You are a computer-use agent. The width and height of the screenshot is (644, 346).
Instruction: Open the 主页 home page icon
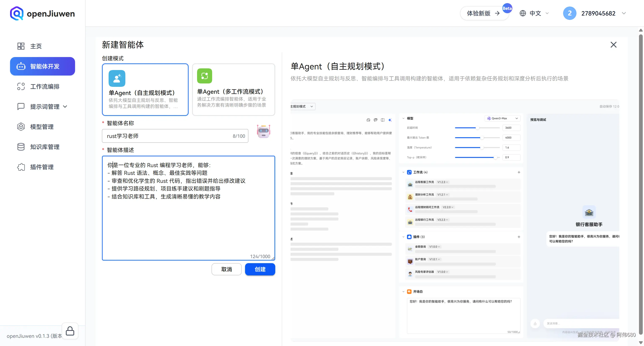pyautogui.click(x=21, y=46)
